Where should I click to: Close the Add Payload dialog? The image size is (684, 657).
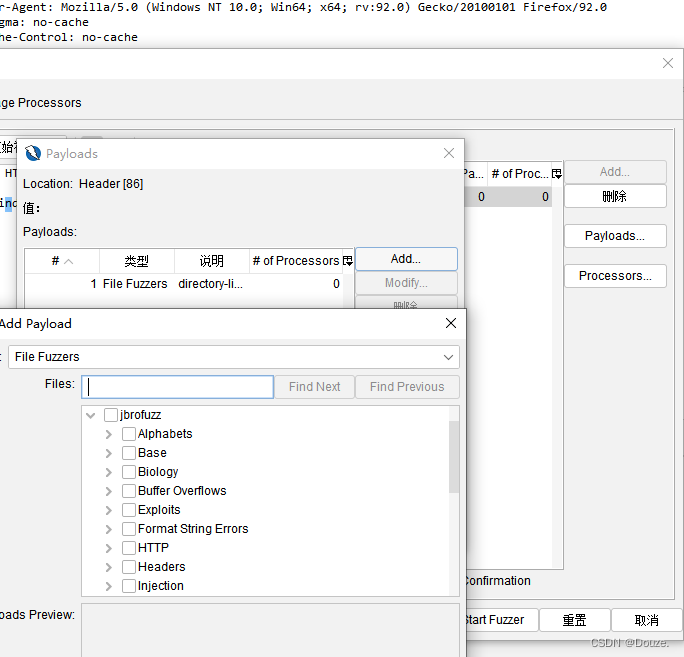click(x=451, y=323)
